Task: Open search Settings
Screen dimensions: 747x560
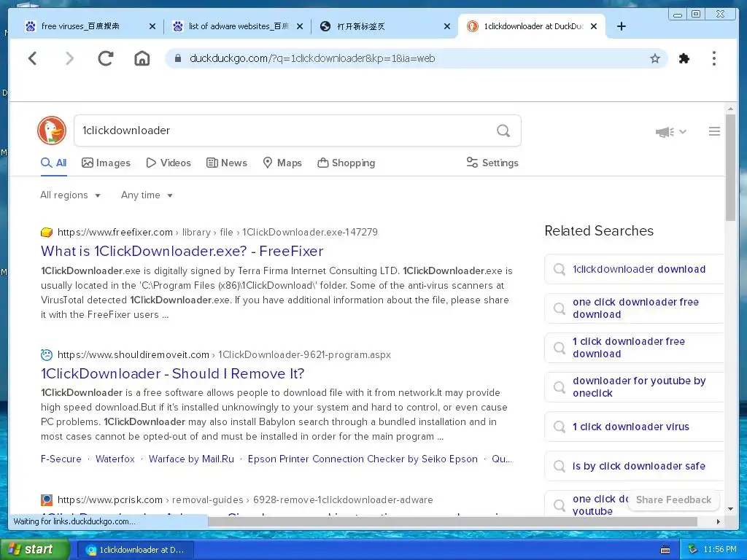Action: 492,163
